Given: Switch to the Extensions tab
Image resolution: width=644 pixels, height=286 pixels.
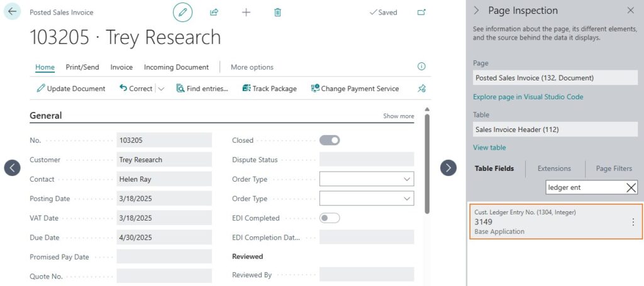Looking at the screenshot, I should 554,168.
